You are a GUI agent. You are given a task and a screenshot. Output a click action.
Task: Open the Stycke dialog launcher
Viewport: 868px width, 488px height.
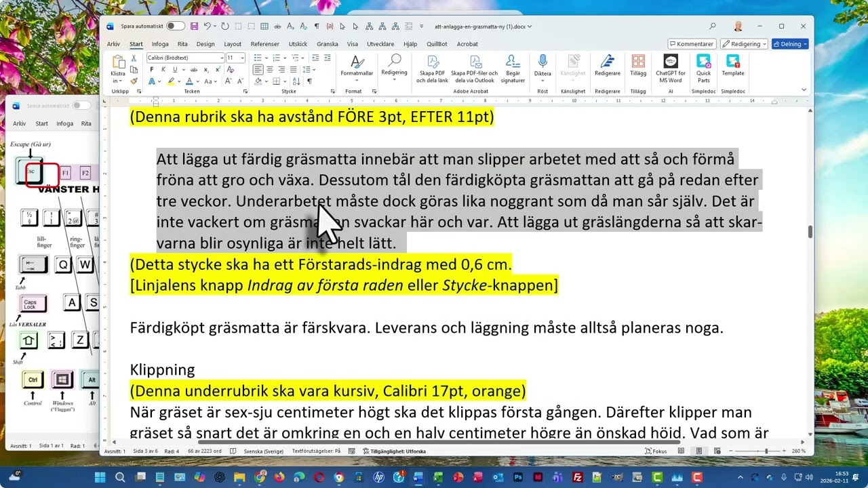[x=332, y=91]
